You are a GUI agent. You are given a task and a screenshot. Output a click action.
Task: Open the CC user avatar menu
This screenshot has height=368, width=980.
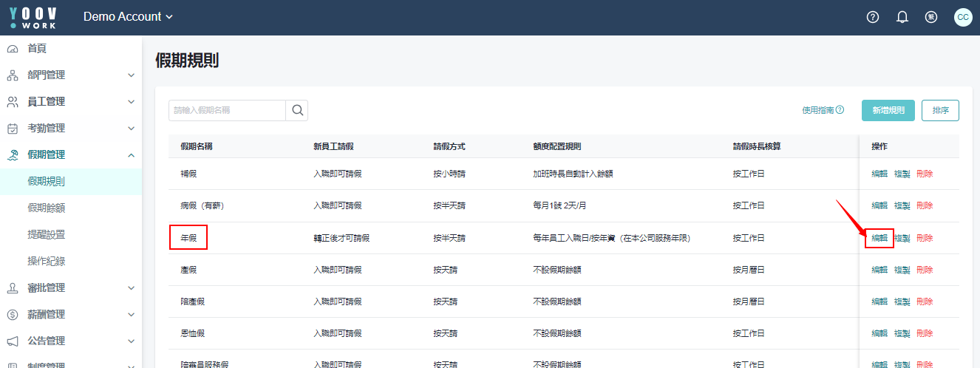click(963, 17)
